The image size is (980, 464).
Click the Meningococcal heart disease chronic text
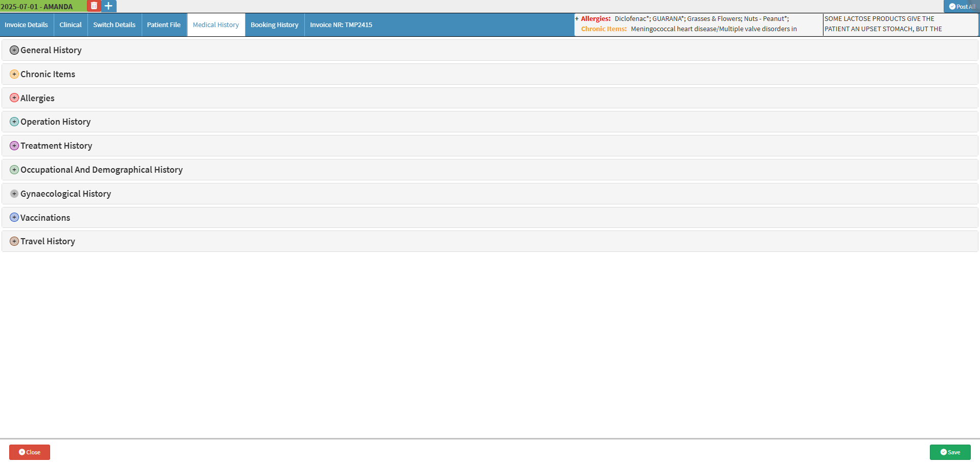coord(714,29)
